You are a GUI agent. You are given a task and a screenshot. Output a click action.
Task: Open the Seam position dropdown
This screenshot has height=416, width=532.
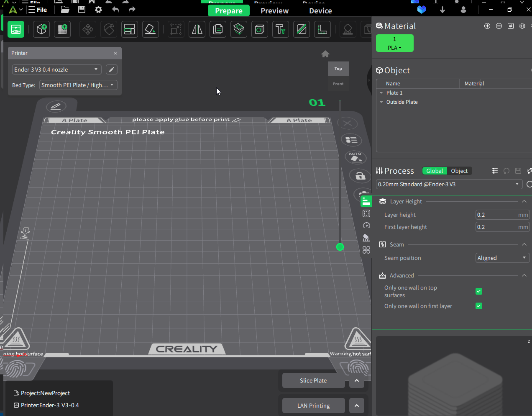[503, 258]
